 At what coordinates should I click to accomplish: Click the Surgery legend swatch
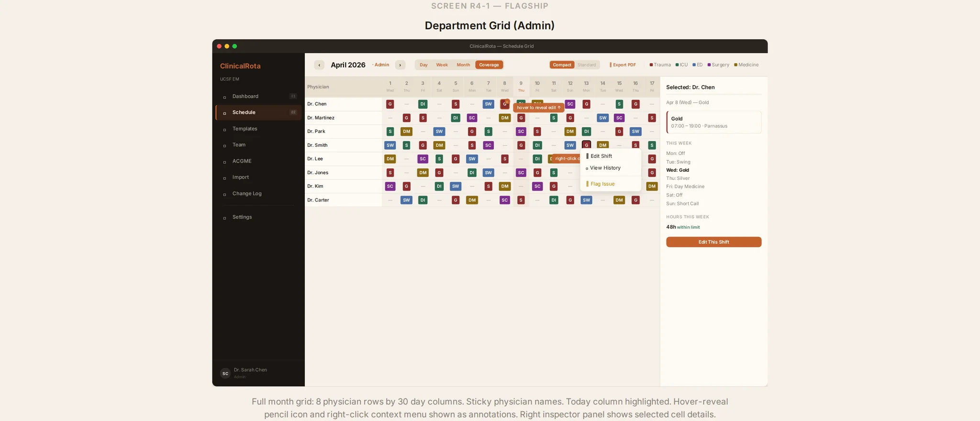(x=709, y=65)
